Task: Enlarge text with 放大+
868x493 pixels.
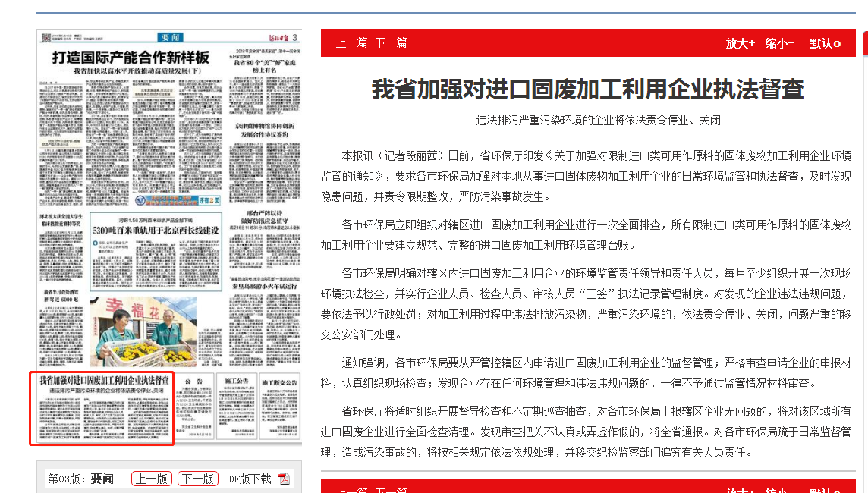Action: click(x=740, y=43)
